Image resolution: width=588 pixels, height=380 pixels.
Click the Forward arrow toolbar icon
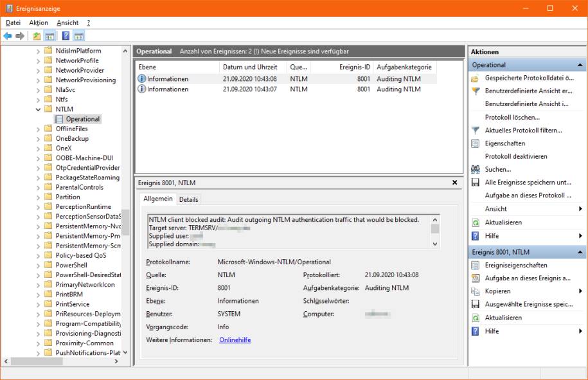pos(20,36)
